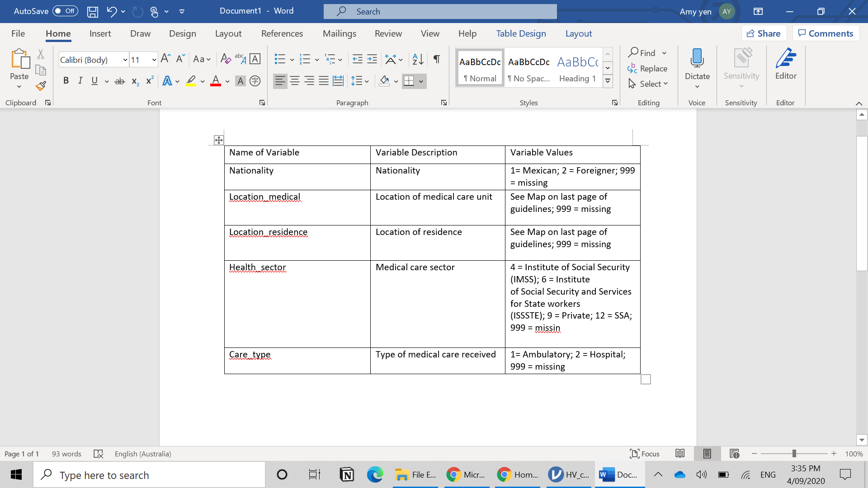
Task: Open the Line Spacing dropdown
Action: [360, 81]
